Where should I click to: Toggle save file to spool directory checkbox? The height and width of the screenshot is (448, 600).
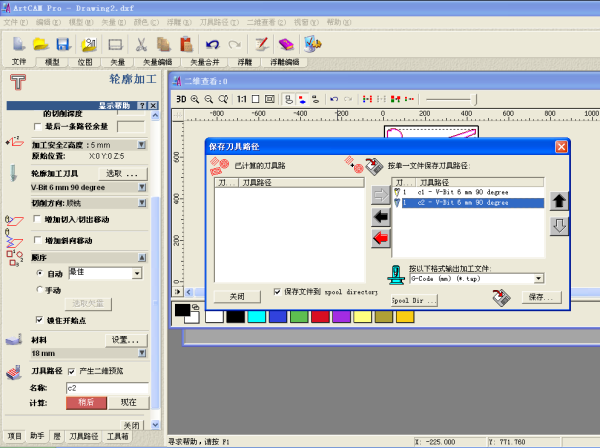pyautogui.click(x=277, y=292)
